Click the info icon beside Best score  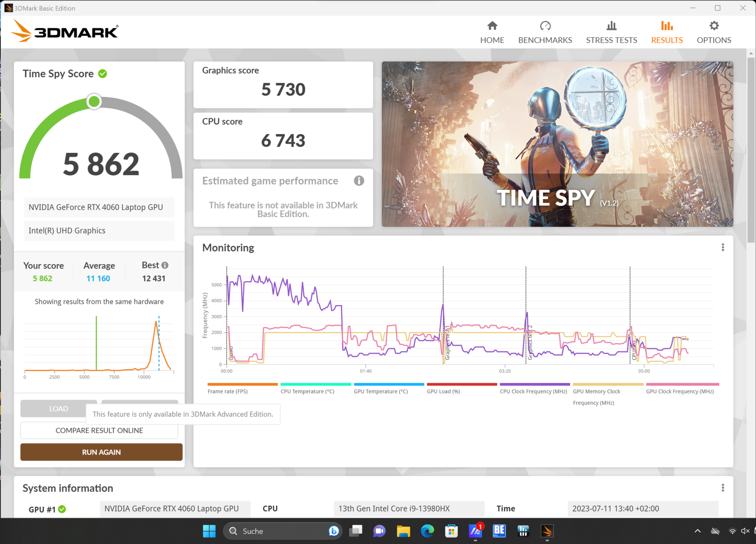(x=165, y=265)
